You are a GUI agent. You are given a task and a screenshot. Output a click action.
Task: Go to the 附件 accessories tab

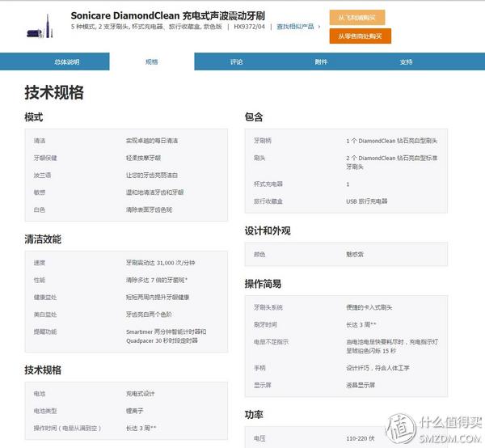tap(321, 61)
